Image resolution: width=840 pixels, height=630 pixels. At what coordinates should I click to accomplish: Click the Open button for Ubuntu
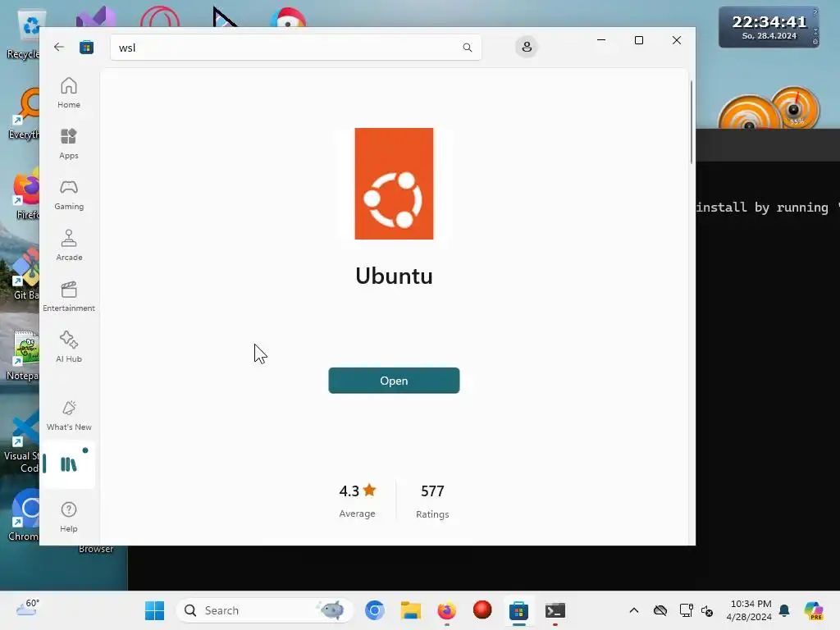(394, 381)
